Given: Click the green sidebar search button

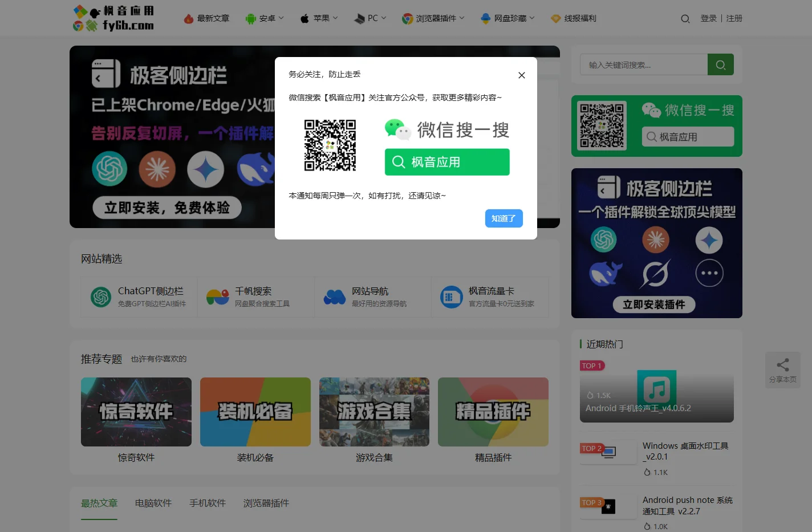Looking at the screenshot, I should [721, 64].
